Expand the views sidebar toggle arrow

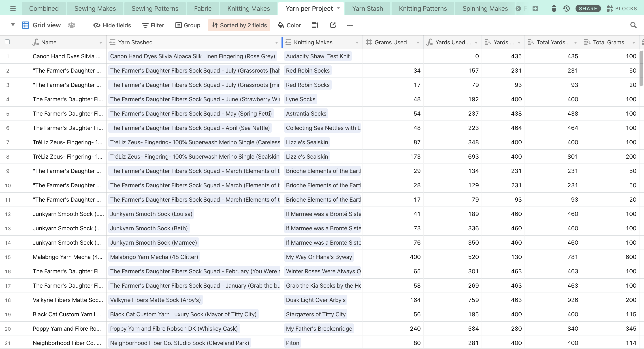[13, 25]
